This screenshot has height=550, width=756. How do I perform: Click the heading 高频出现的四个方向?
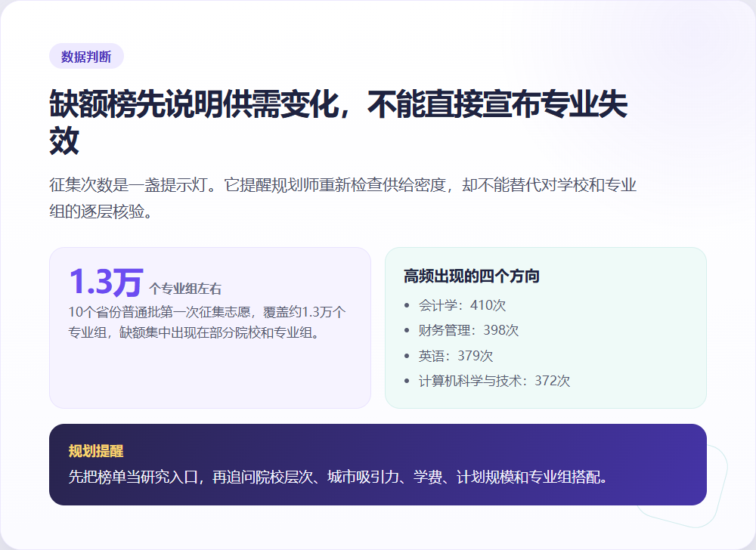(471, 277)
